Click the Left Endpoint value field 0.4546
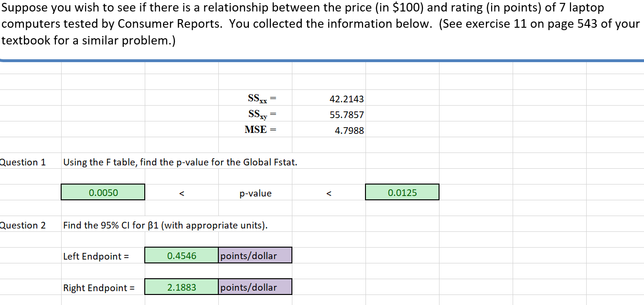 click(182, 256)
